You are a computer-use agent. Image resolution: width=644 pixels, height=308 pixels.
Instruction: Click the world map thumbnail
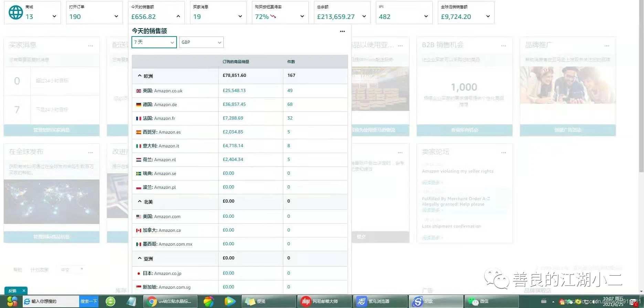pos(52,202)
